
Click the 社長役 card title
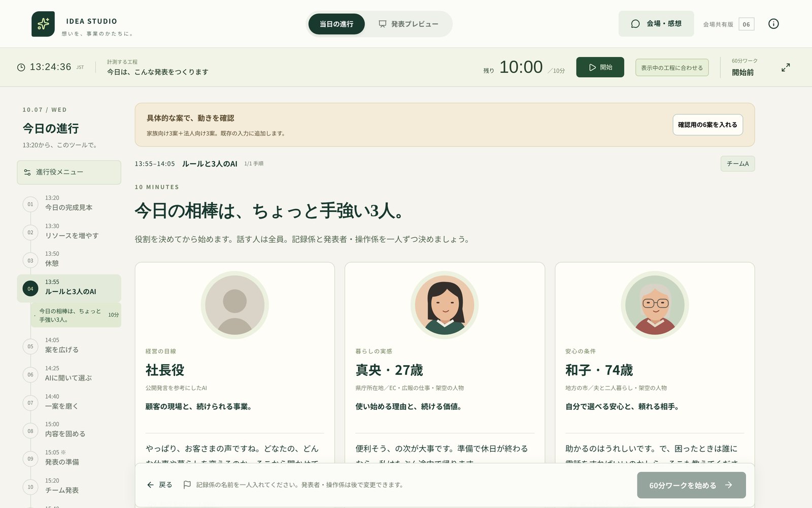coord(165,370)
